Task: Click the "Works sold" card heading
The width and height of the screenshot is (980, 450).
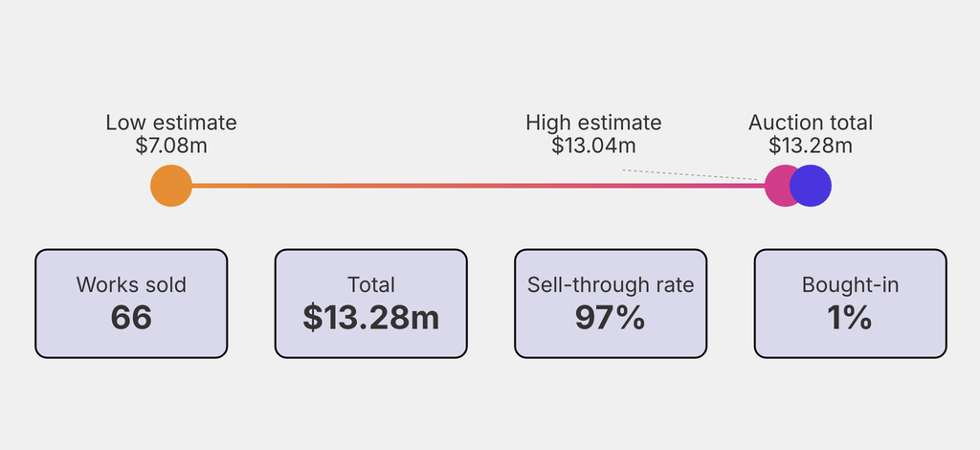Action: pos(131,284)
